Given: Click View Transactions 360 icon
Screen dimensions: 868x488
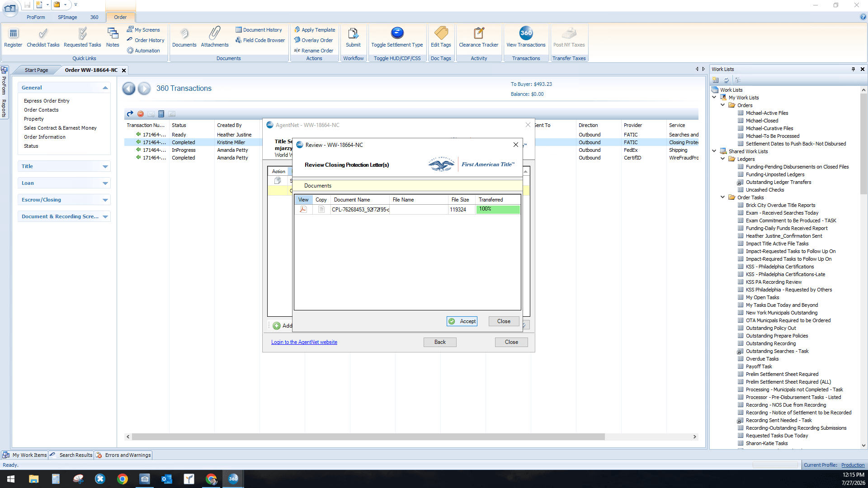Looking at the screenshot, I should pos(526,37).
